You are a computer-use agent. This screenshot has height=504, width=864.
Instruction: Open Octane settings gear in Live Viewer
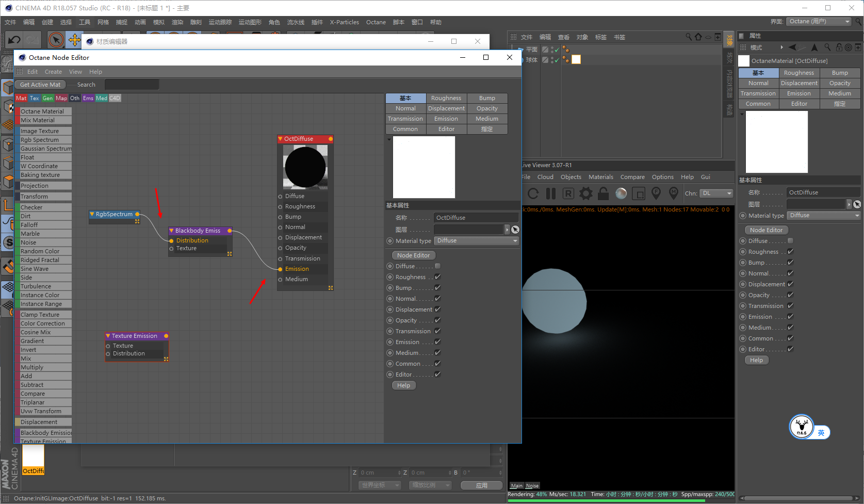coord(586,193)
